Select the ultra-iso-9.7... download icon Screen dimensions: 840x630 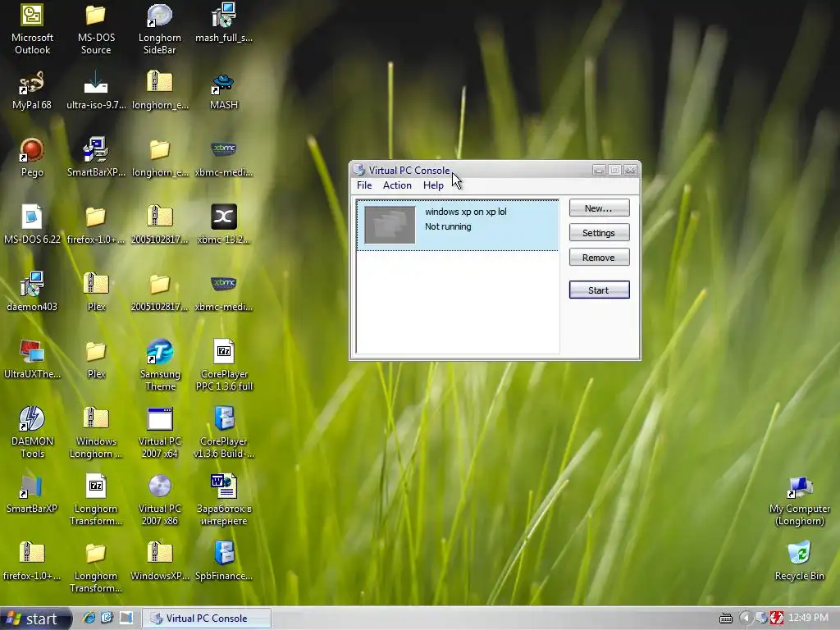click(x=96, y=90)
